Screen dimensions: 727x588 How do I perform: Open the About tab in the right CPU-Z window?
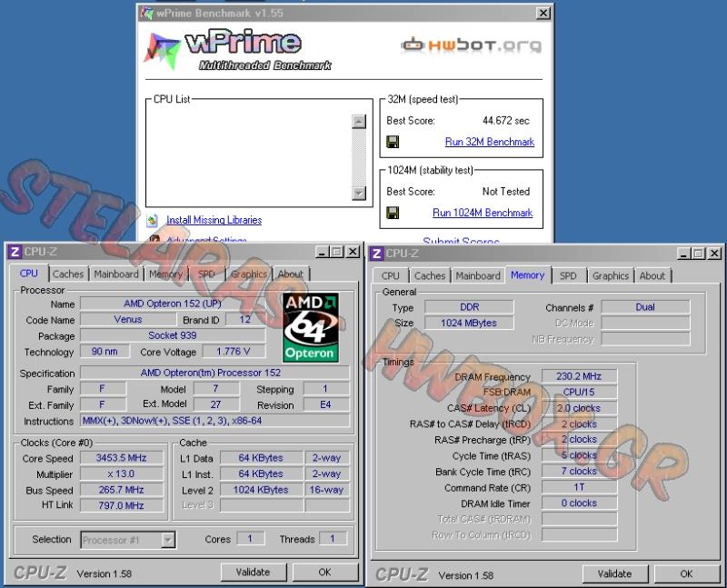click(x=652, y=276)
